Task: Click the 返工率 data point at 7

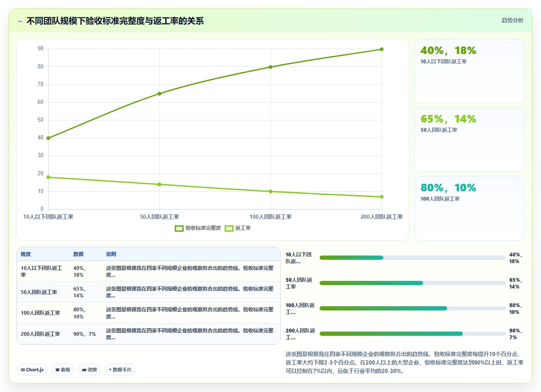Action: [x=382, y=197]
